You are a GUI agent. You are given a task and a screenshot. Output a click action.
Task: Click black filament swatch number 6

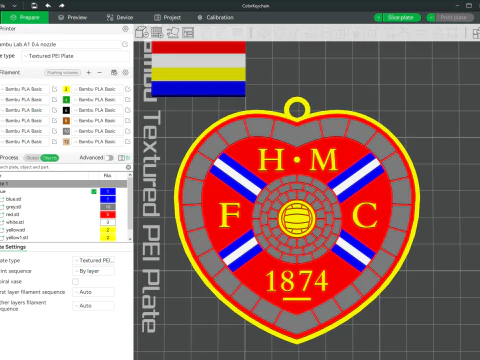click(66, 110)
